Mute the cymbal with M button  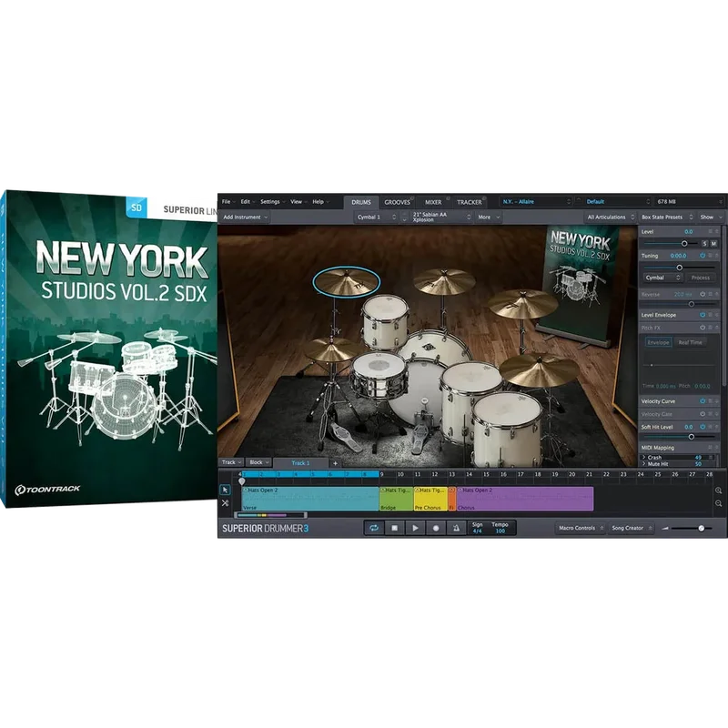click(x=713, y=243)
